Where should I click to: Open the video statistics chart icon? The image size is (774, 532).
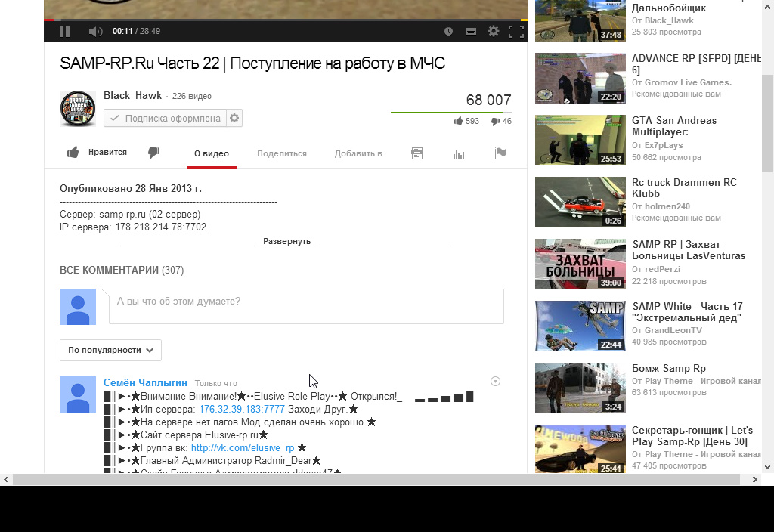459,154
